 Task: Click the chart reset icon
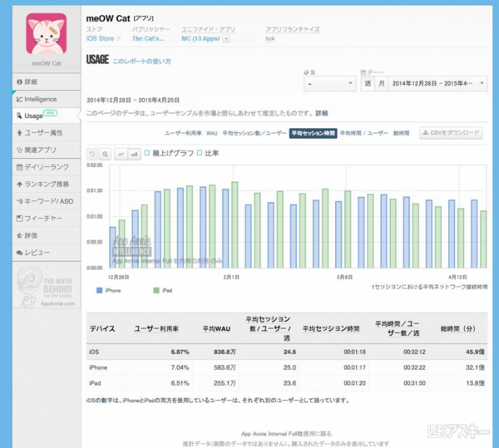92,155
